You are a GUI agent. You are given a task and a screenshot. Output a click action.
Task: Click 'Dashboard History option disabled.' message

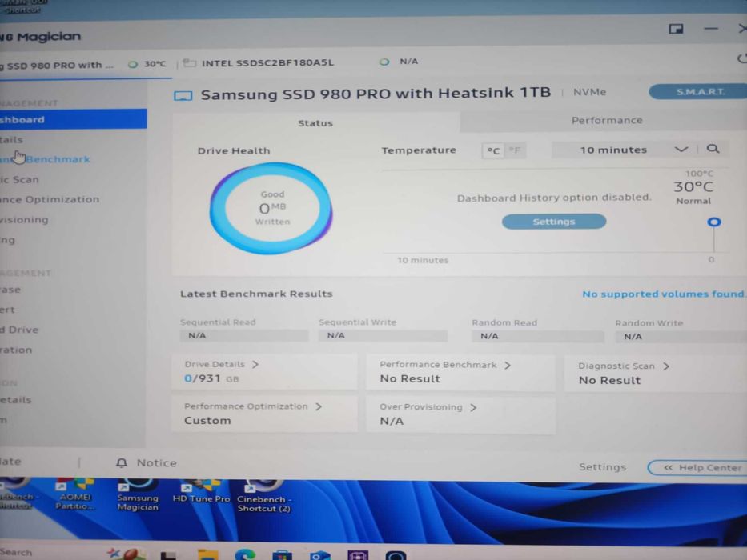(554, 198)
